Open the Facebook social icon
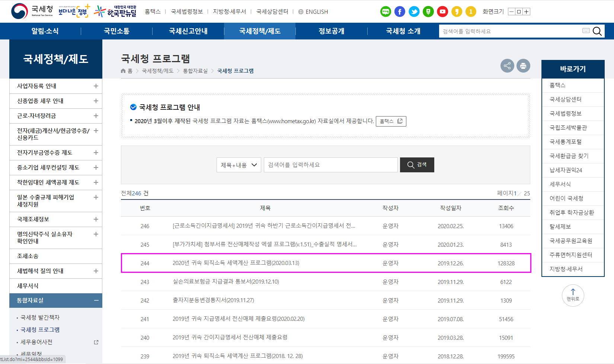Image resolution: width=614 pixels, height=364 pixels. (400, 12)
